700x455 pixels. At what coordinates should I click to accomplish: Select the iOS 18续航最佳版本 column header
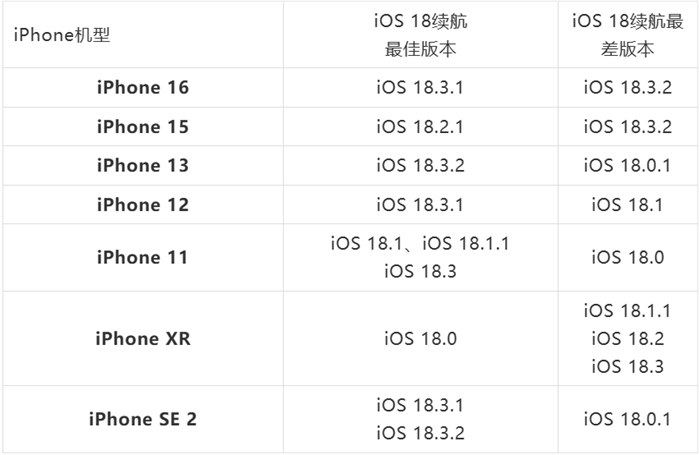(421, 35)
